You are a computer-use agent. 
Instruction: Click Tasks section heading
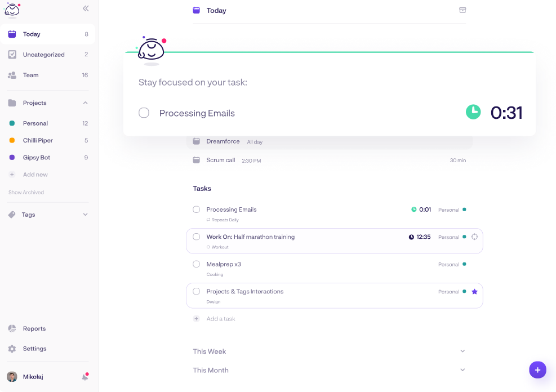202,189
